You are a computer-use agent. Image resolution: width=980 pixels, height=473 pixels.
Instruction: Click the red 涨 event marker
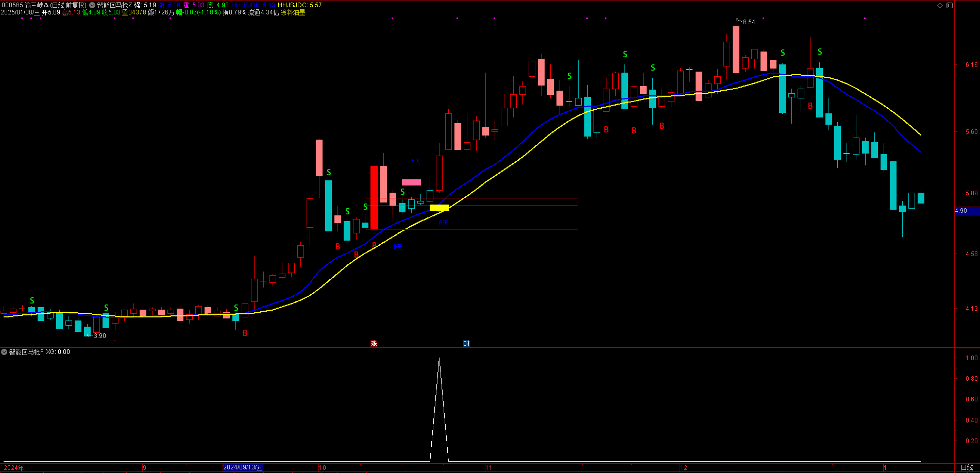[x=374, y=343]
